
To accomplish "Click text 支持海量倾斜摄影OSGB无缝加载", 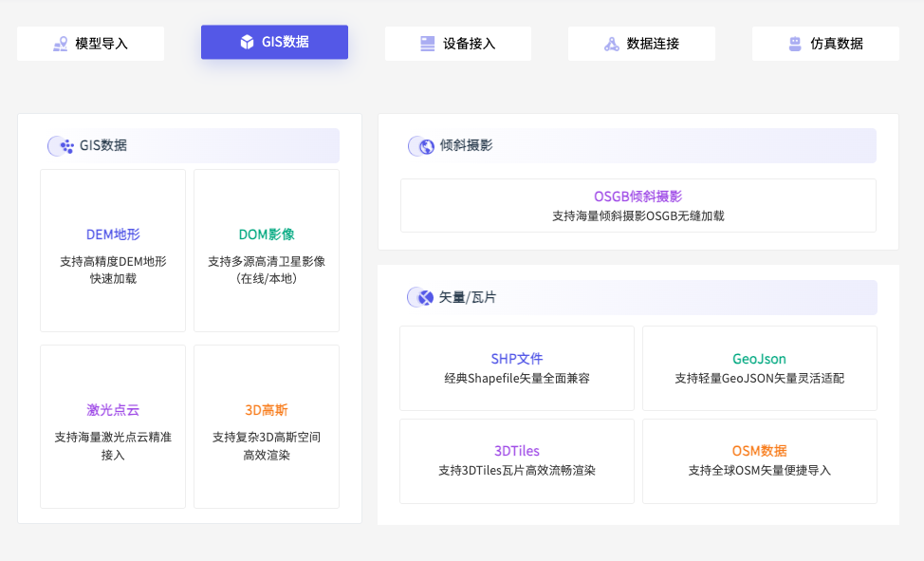I will click(638, 215).
